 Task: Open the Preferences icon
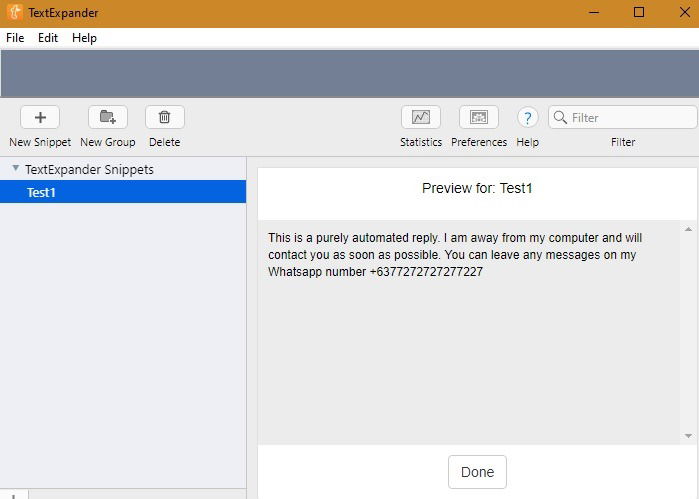pos(479,117)
